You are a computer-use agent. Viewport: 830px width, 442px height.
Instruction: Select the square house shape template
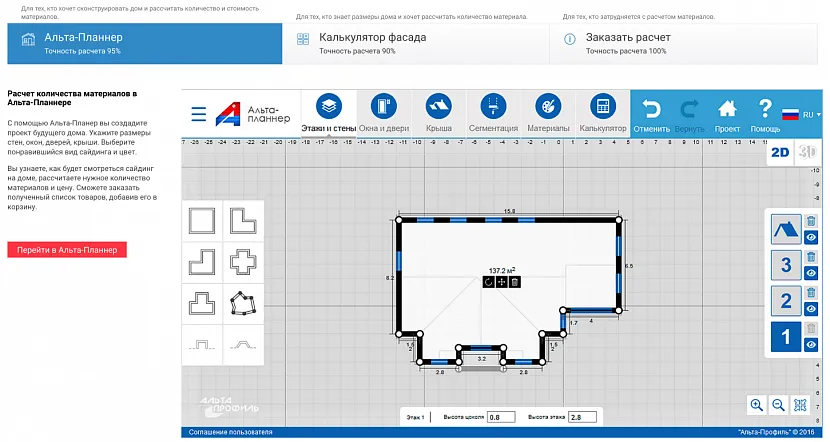202,221
